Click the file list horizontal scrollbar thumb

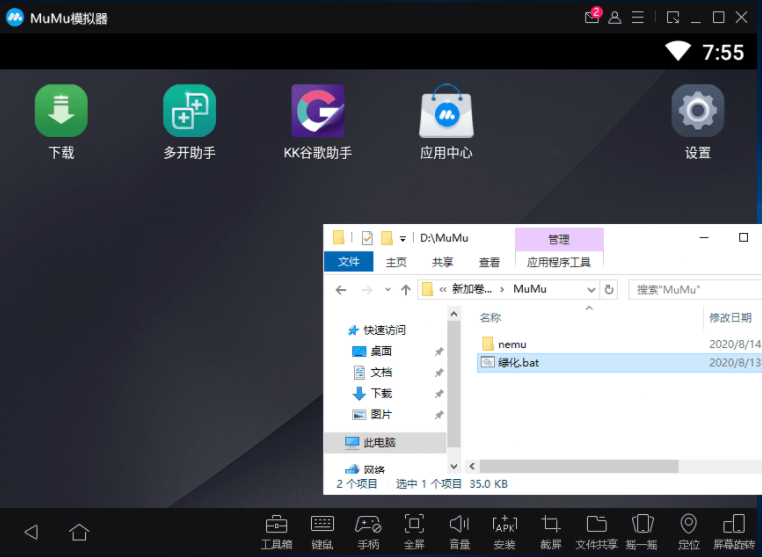pyautogui.click(x=579, y=467)
